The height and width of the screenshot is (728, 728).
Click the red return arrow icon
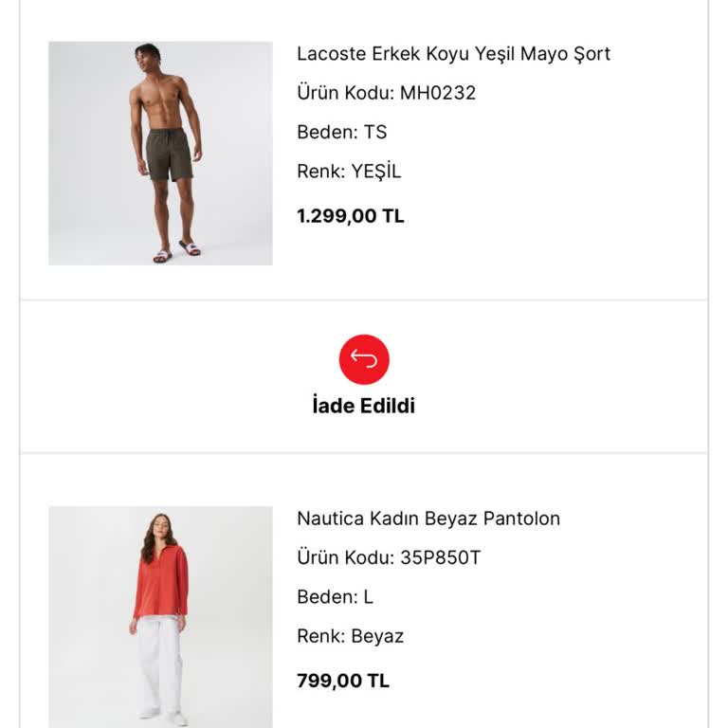(x=364, y=359)
